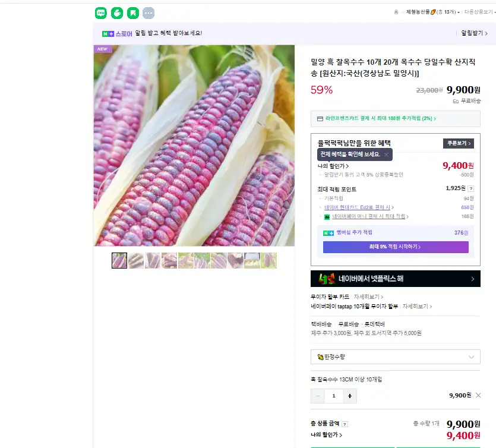This screenshot has height=448, width=496.
Task: Click the green Keep bookmark share icon
Action: (x=133, y=13)
